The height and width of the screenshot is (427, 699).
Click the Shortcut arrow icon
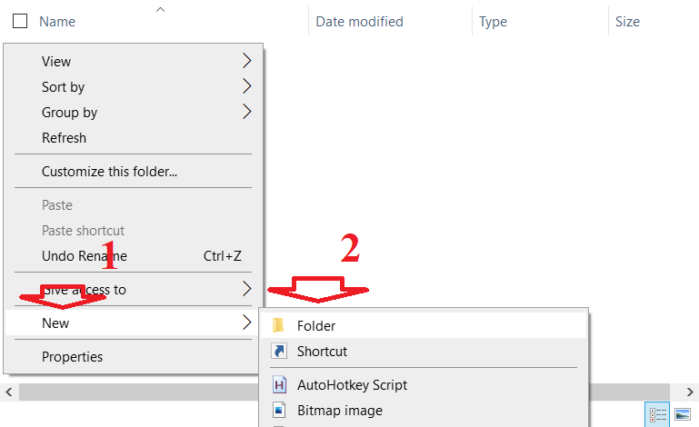279,351
